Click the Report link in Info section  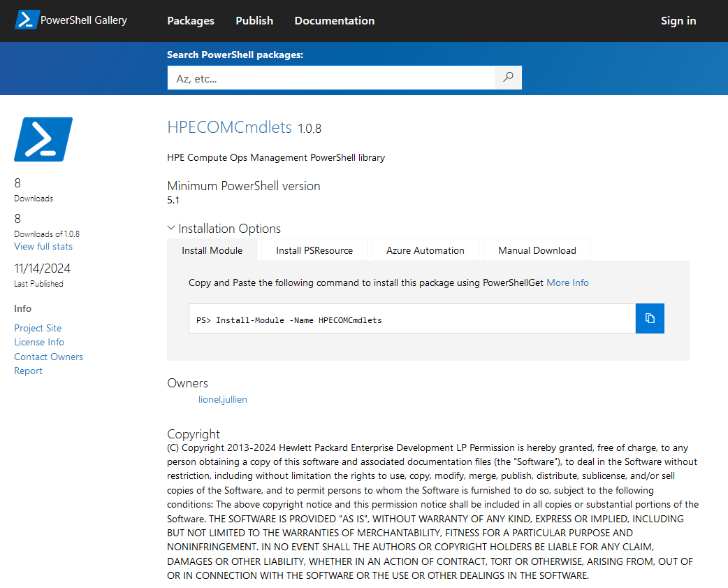pos(28,371)
